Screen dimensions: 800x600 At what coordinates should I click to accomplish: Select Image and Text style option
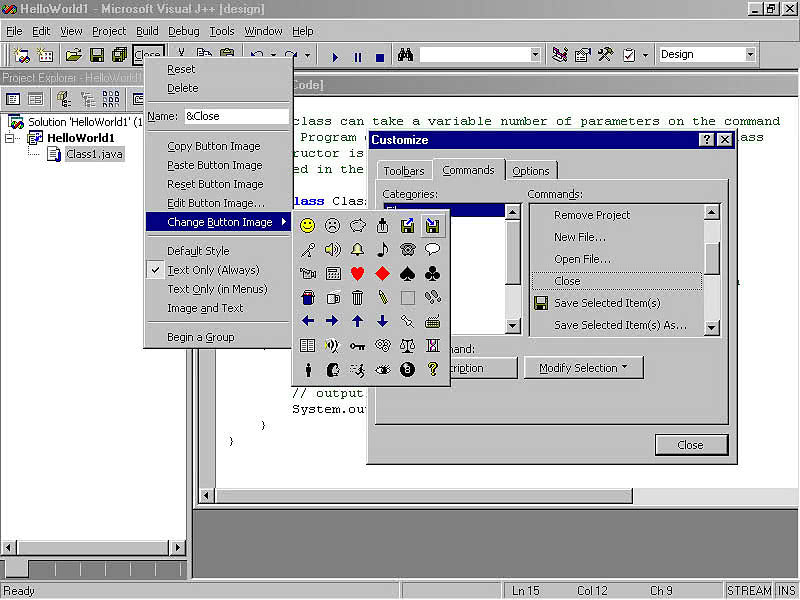pos(218,308)
